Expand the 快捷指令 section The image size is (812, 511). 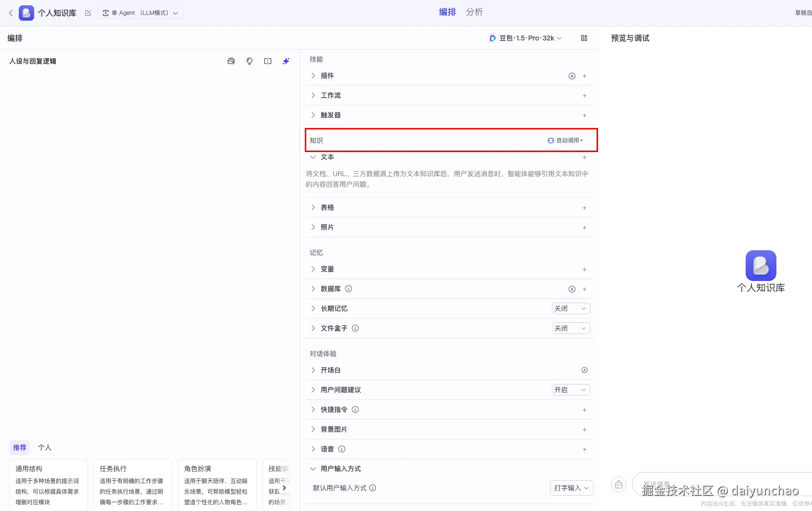pos(313,409)
